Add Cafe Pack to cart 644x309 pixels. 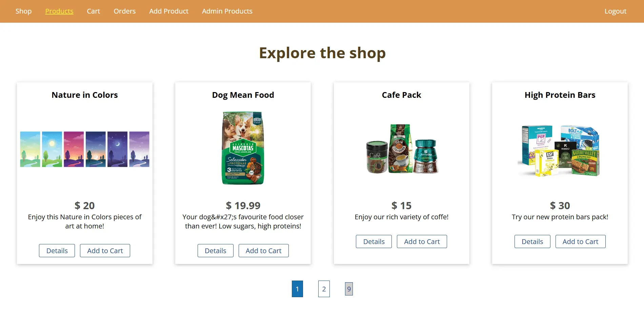coord(422,242)
